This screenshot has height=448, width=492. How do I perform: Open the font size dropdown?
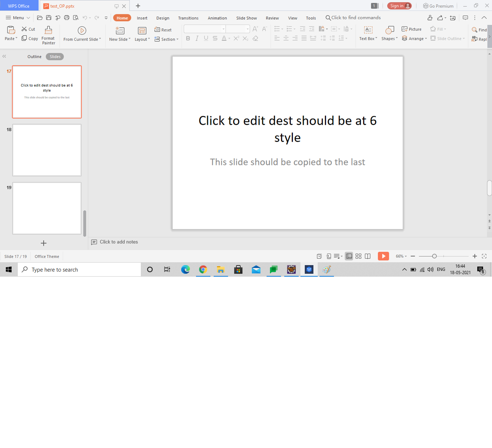pos(247,29)
